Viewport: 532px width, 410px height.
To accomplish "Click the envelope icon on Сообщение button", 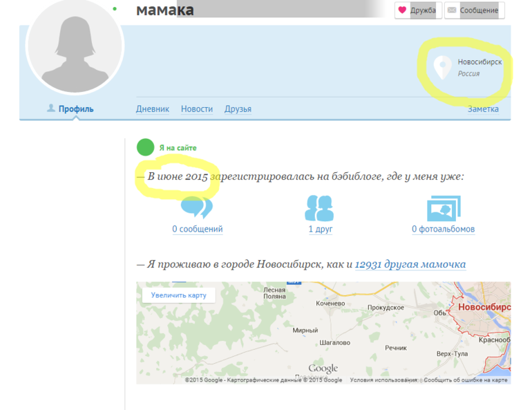I will coord(452,10).
